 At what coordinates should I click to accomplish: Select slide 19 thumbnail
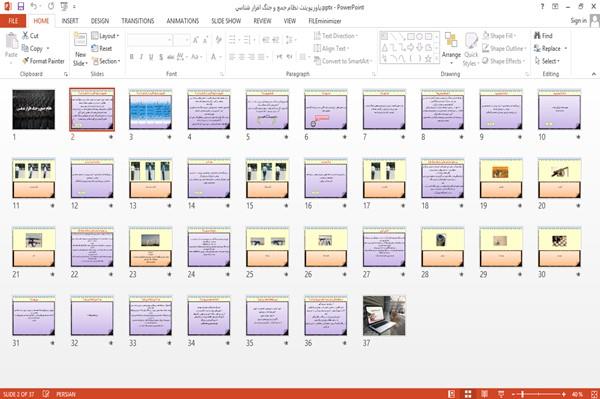coord(501,178)
